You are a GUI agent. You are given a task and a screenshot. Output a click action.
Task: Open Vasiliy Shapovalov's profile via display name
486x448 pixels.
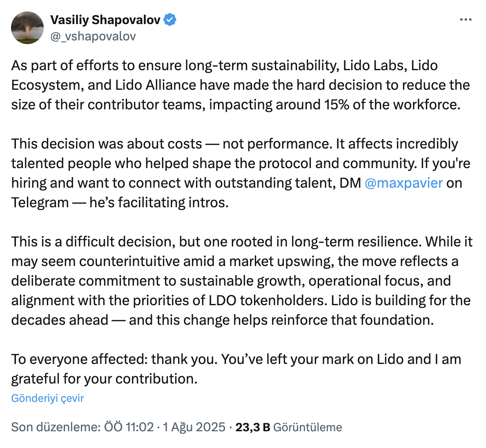click(105, 20)
